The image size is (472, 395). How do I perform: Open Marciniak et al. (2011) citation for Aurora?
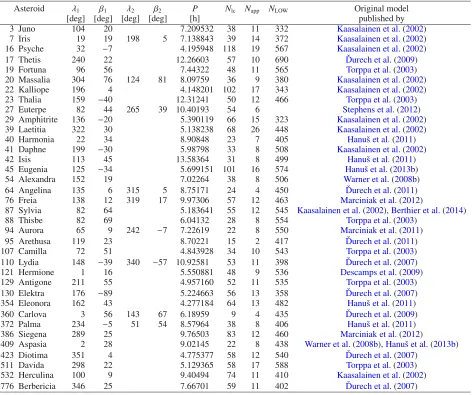click(381, 231)
